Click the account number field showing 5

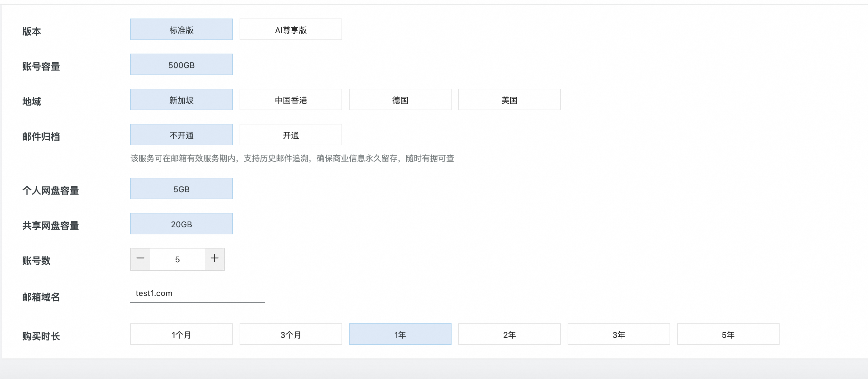178,259
